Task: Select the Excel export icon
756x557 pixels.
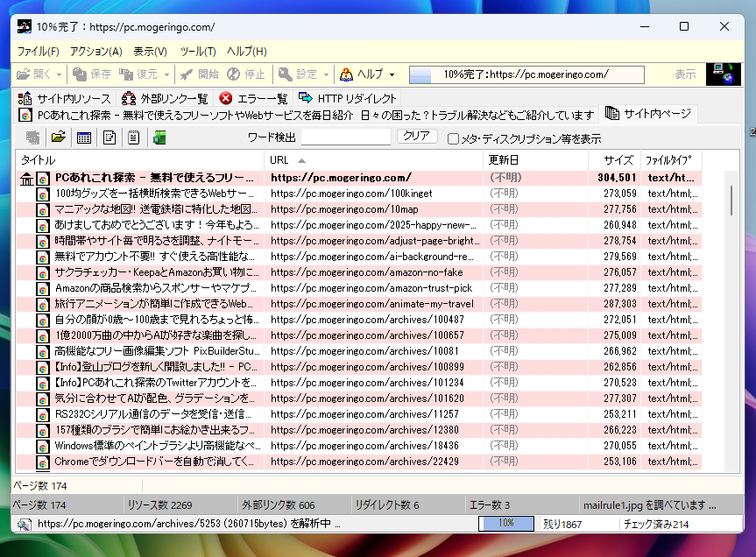Action: [x=159, y=137]
